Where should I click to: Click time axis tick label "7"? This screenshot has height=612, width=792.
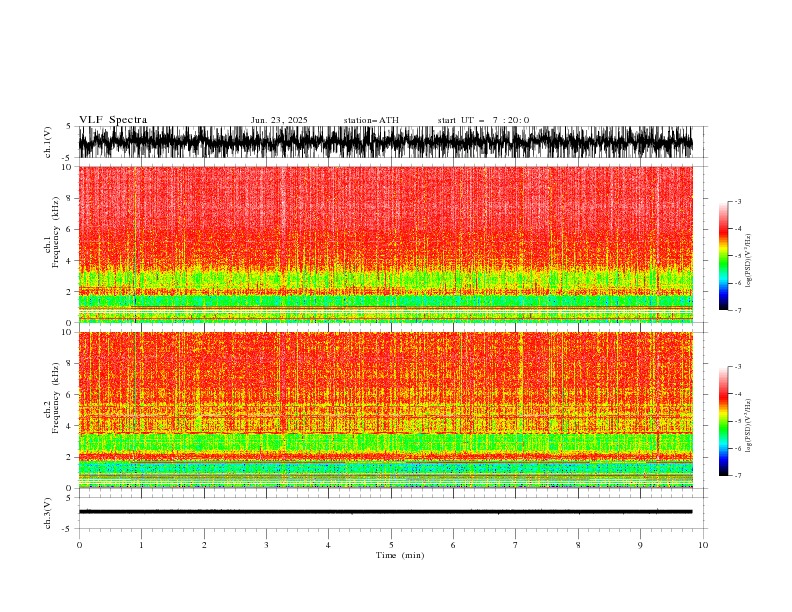(516, 545)
